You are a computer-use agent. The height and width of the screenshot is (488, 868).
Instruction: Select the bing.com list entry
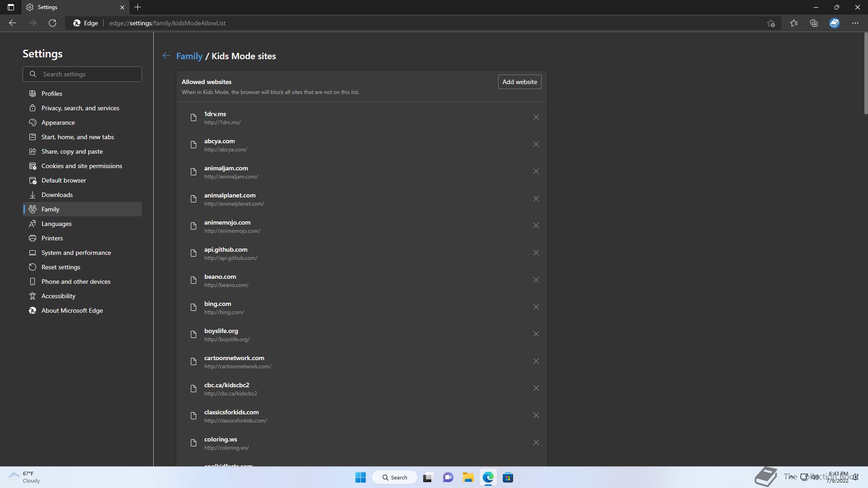pos(361,307)
